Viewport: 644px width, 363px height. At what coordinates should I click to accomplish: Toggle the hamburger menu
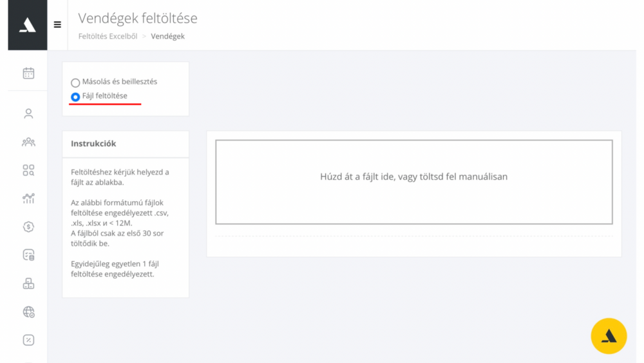pyautogui.click(x=57, y=25)
